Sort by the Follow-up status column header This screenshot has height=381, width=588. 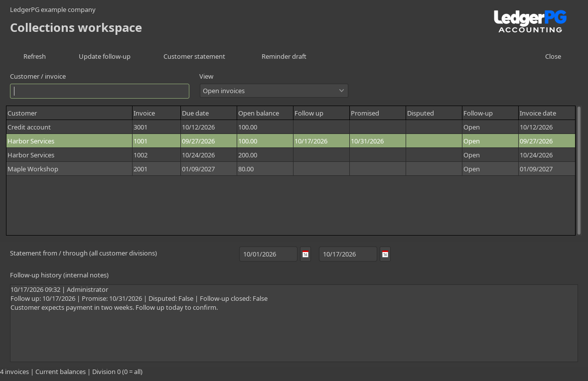(x=490, y=113)
